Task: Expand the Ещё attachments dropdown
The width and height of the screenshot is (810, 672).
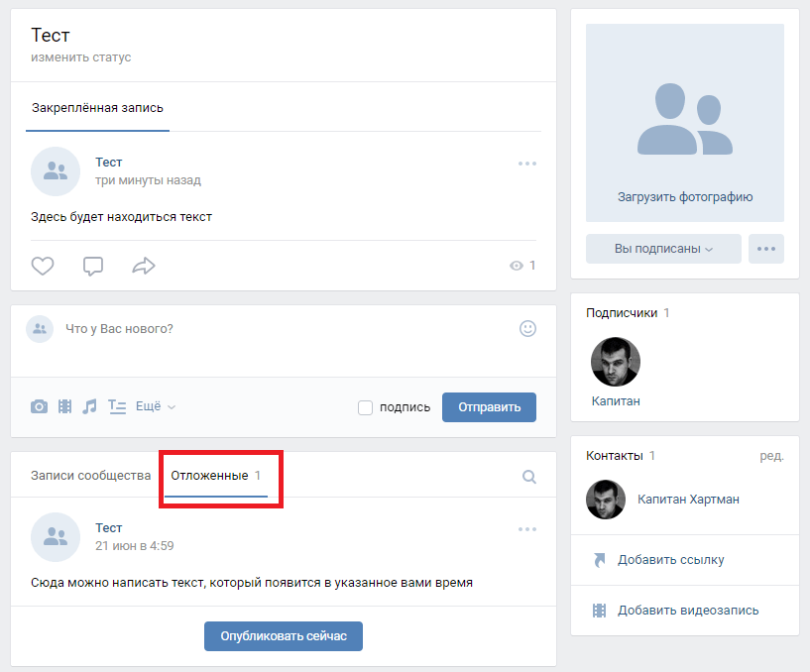Action: (x=156, y=406)
